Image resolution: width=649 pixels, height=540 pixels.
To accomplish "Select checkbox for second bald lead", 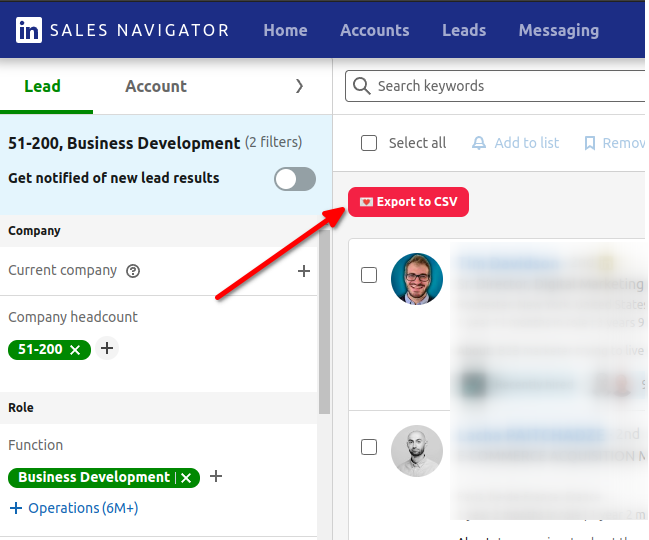I will point(369,447).
